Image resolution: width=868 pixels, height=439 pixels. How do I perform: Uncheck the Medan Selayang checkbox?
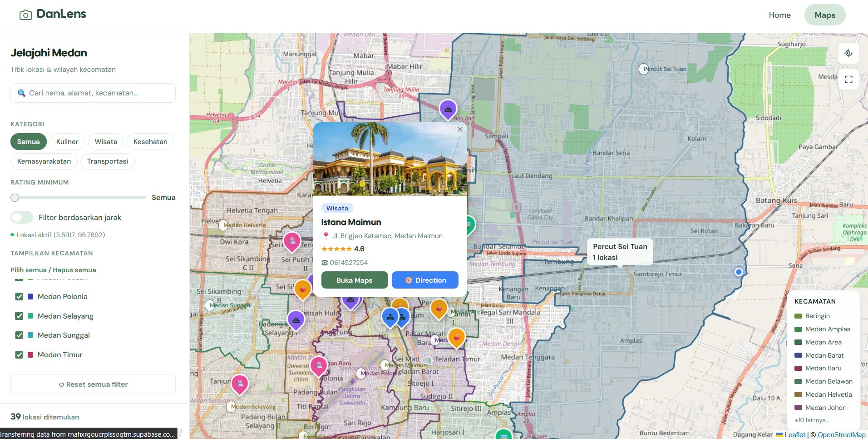tap(19, 316)
